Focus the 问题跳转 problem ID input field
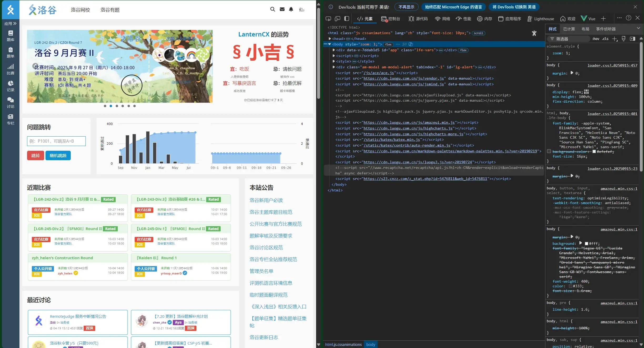This screenshot has width=644, height=348. [x=56, y=141]
